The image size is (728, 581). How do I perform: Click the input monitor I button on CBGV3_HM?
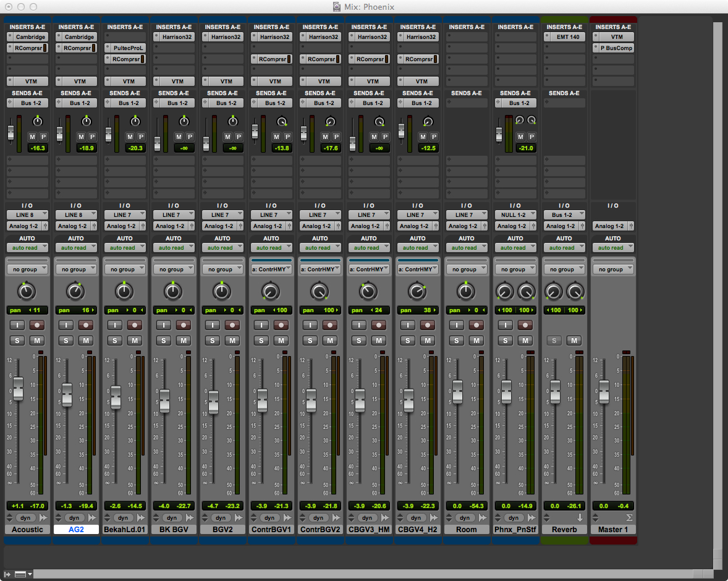(x=359, y=325)
